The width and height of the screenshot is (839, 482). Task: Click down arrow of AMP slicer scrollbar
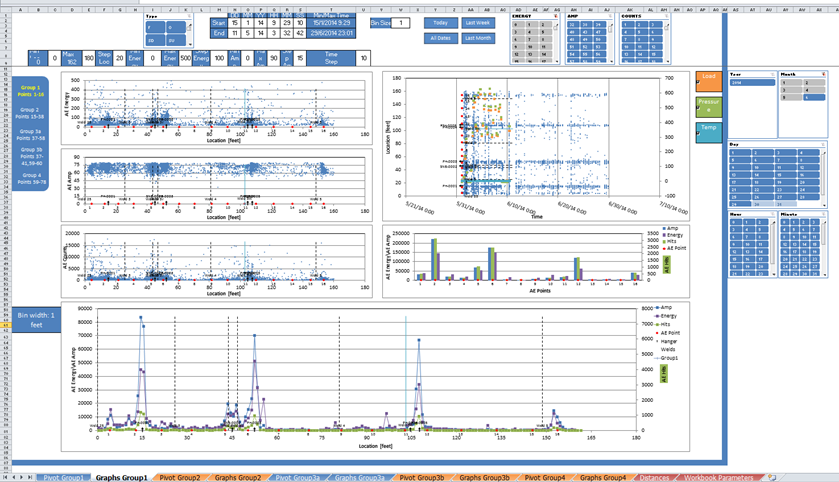pos(612,62)
